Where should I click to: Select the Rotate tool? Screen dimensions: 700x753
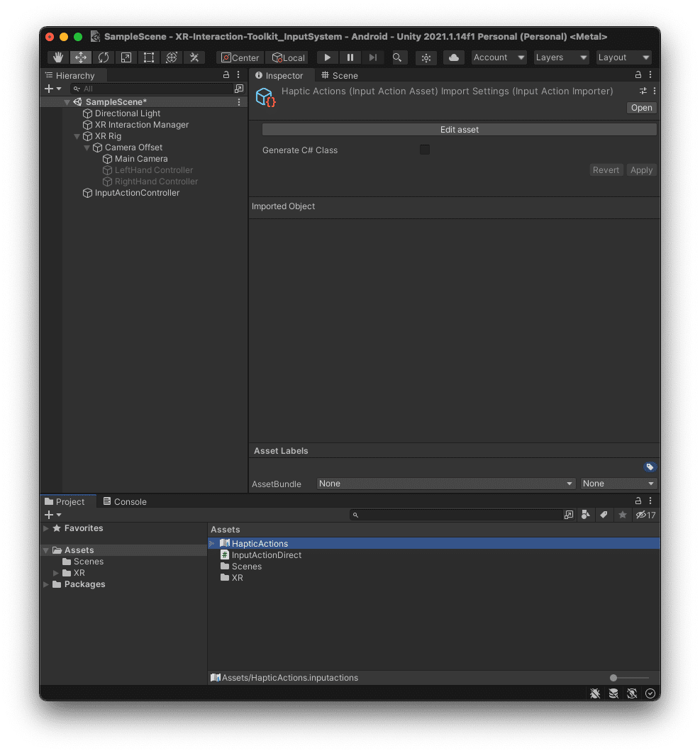(104, 57)
